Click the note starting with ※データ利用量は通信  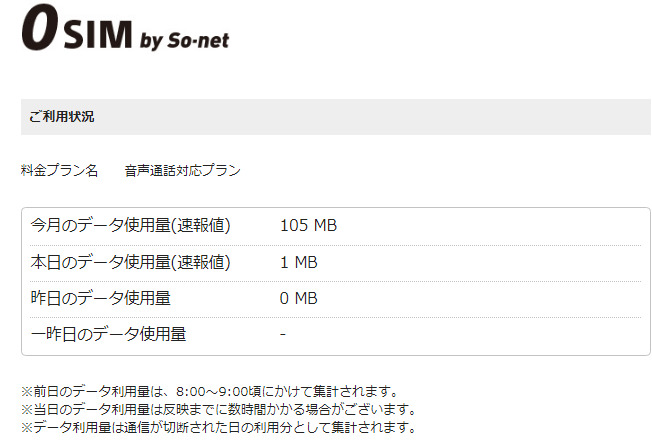(218, 427)
